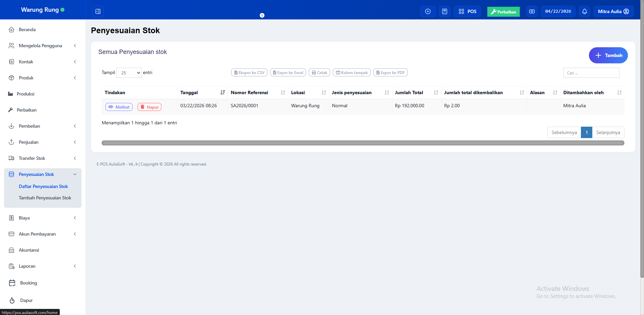644x315 pixels.
Task: Open the POS grid button
Action: coord(467,11)
